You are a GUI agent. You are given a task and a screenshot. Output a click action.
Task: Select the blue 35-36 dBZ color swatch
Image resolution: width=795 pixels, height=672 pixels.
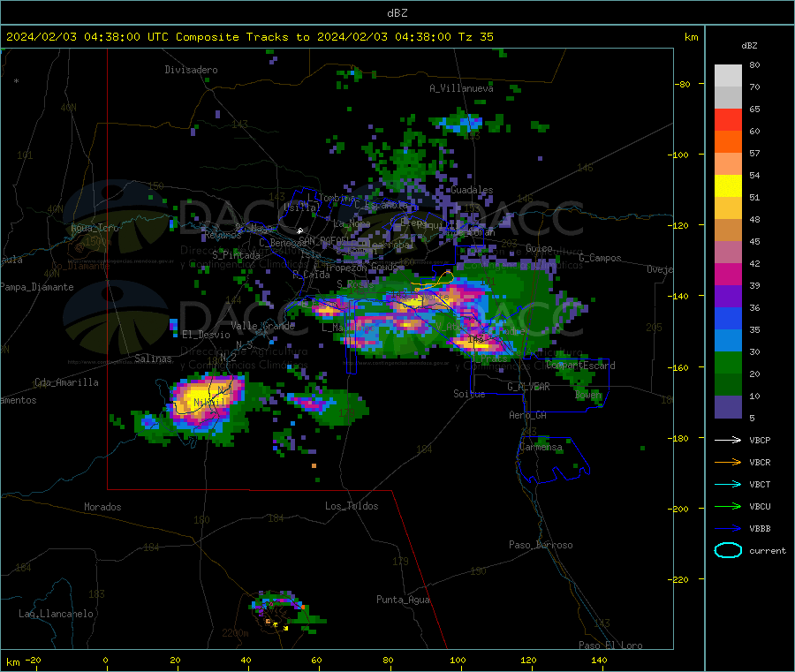(728, 318)
